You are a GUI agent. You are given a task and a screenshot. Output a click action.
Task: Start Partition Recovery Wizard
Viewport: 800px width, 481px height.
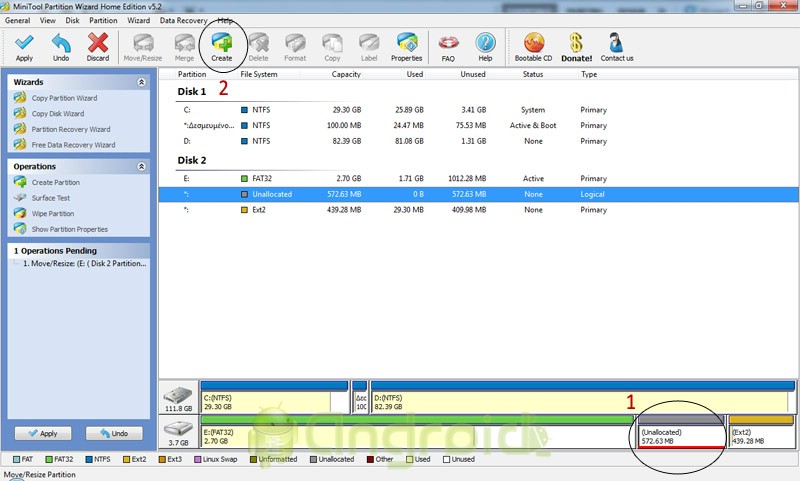point(70,130)
